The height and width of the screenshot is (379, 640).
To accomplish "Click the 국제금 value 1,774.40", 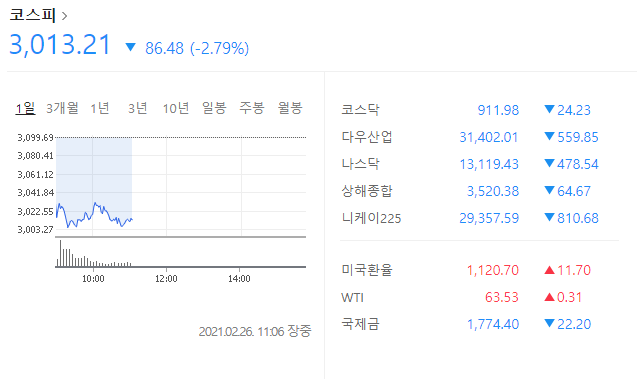I will point(493,324).
